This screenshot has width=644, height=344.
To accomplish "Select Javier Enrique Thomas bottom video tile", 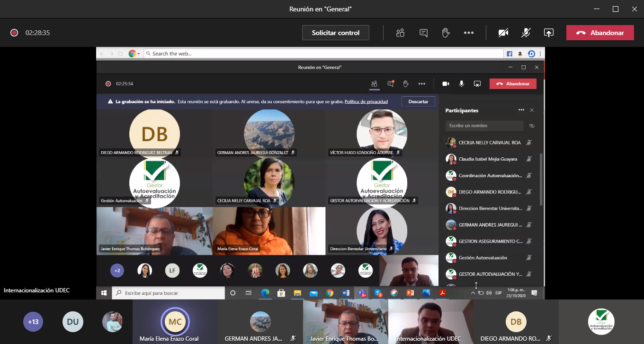I will tap(346, 322).
